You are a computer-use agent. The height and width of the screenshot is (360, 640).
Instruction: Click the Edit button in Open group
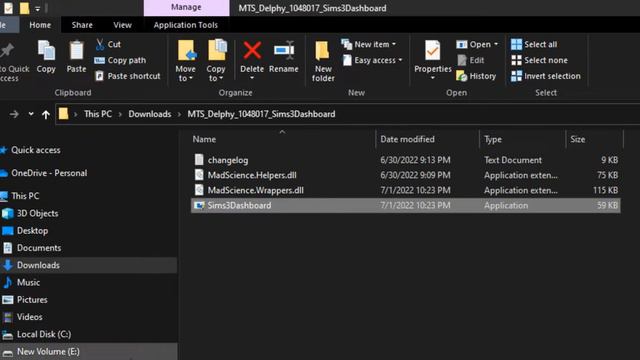(x=470, y=60)
